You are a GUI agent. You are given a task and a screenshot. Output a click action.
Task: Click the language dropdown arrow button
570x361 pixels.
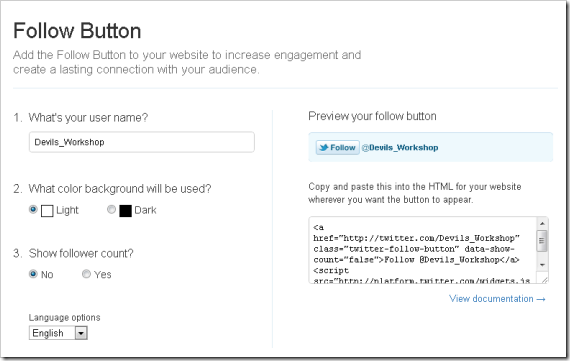point(81,333)
